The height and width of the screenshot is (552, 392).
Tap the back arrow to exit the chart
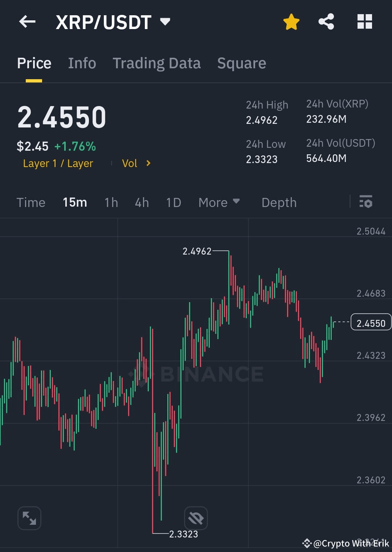tap(27, 22)
